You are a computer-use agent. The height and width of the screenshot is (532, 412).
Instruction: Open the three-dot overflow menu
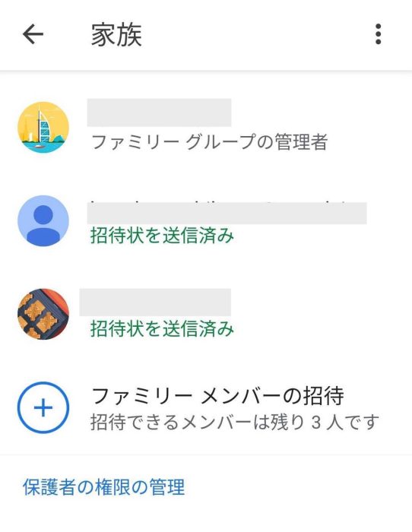(378, 34)
